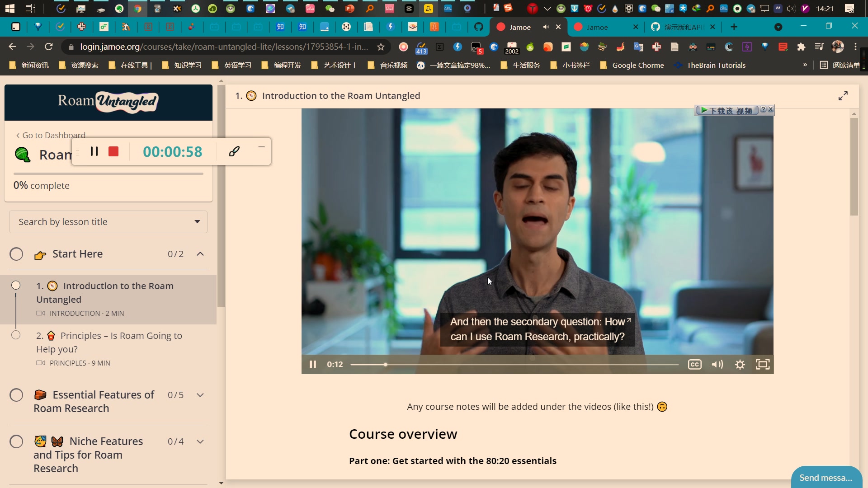This screenshot has height=488, width=868.
Task: Open lesson Introduction to the Roam Untangled
Action: point(108,299)
